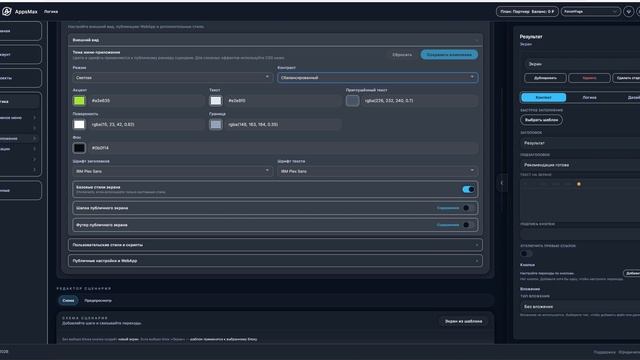
Task: Open the Граница color swatch
Action: click(216, 124)
